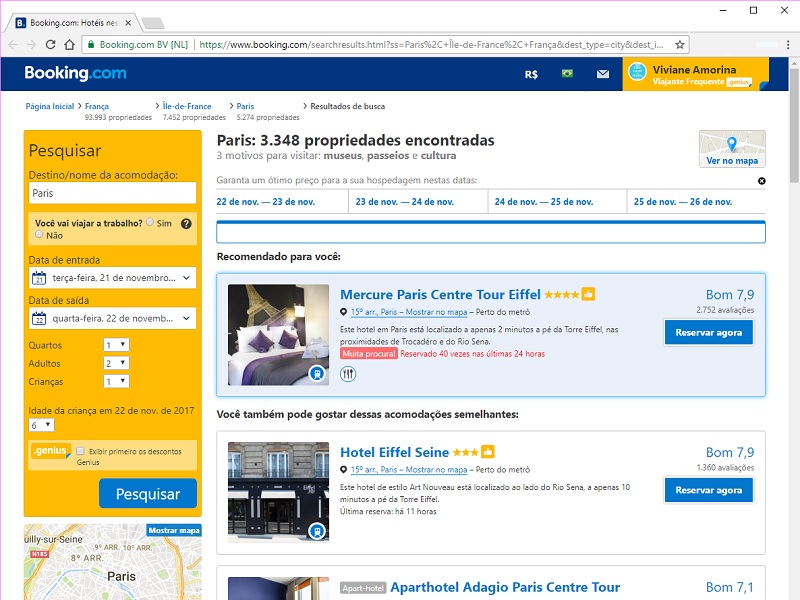Click the check-out calendar icon

tap(39, 318)
